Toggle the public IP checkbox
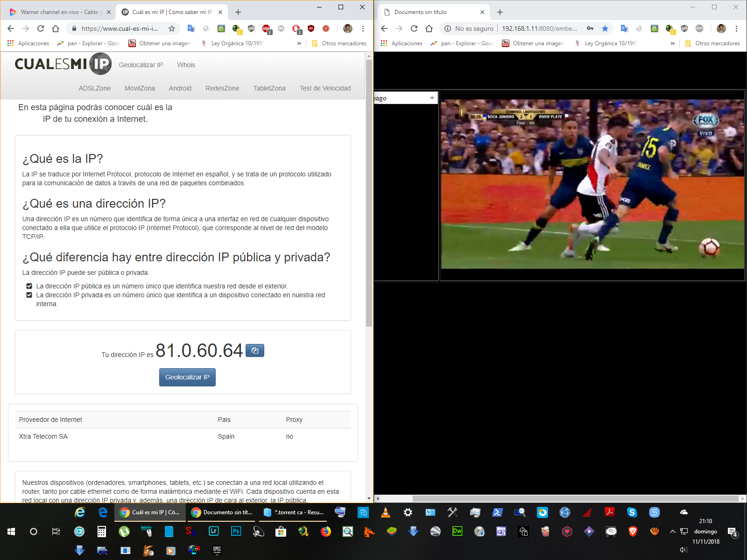Image resolution: width=747 pixels, height=560 pixels. [29, 286]
